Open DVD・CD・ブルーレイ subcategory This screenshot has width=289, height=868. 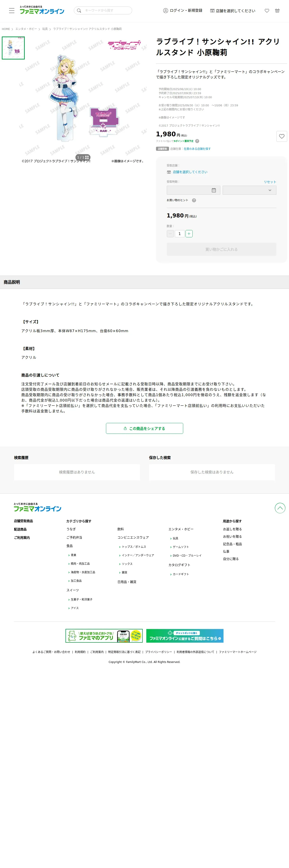tap(187, 555)
